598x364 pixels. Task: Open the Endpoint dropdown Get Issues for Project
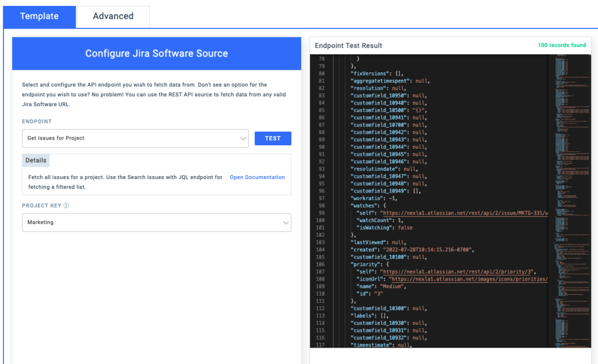point(135,138)
